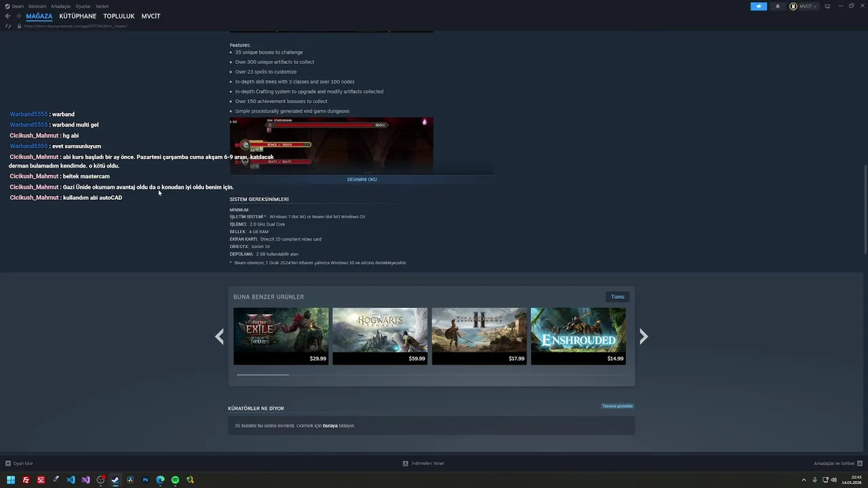Viewport: 868px width, 488px height.
Task: Switch to the KÜTÜPHANE tab
Action: (78, 16)
